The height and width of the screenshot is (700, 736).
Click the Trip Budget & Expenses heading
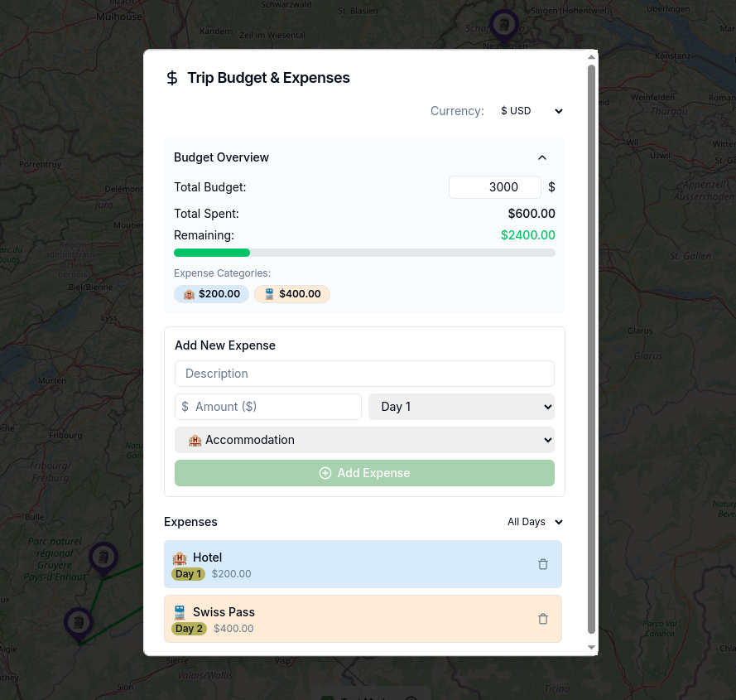268,78
